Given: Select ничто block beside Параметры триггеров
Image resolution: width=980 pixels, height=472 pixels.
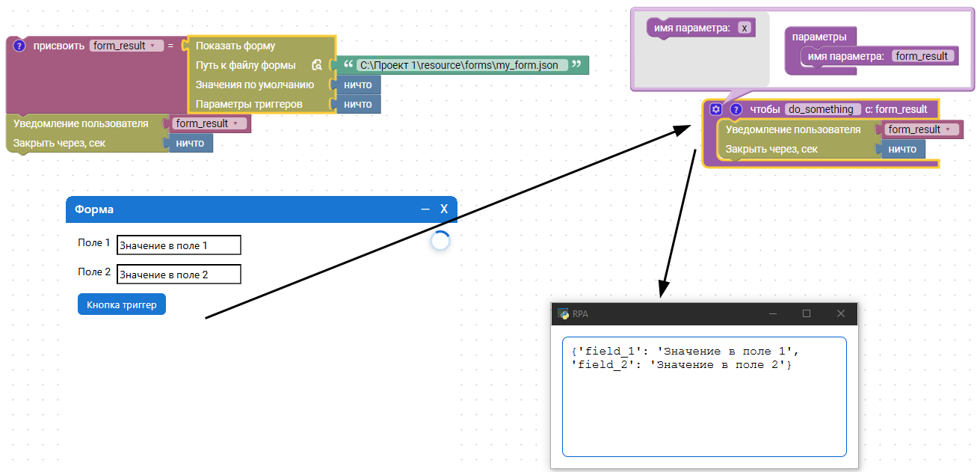Looking at the screenshot, I should pyautogui.click(x=358, y=104).
